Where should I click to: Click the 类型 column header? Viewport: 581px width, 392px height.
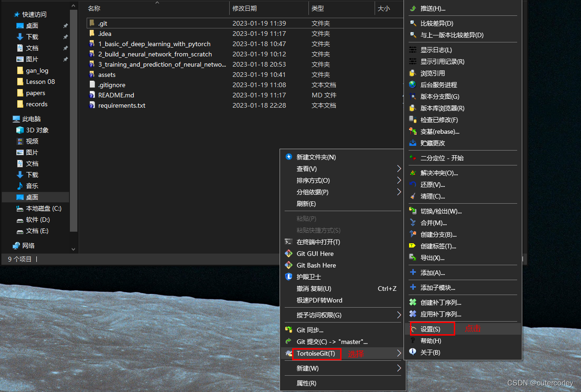point(342,8)
